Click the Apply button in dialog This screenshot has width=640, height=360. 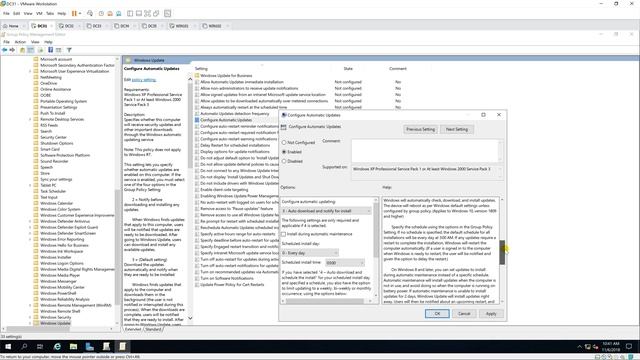tap(491, 314)
